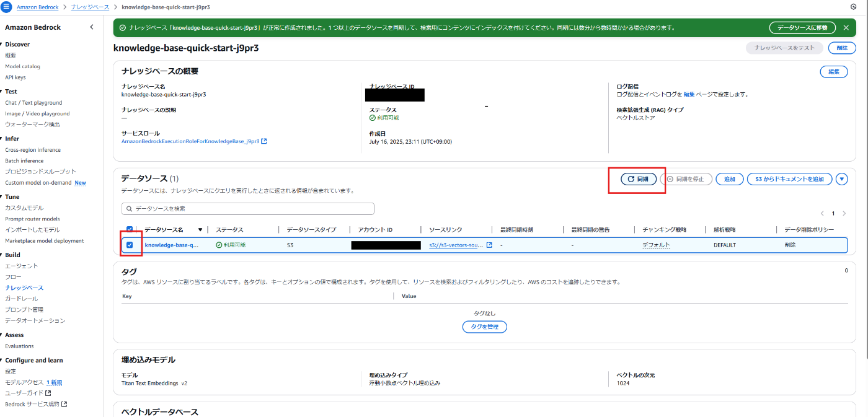This screenshot has height=417, width=868.
Task: Open プロビジョンドスループット page
Action: tap(40, 172)
